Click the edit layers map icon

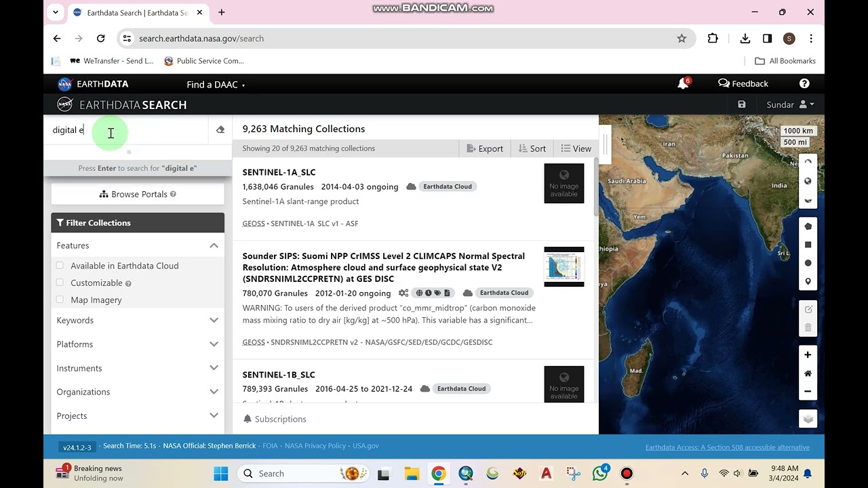[808, 309]
